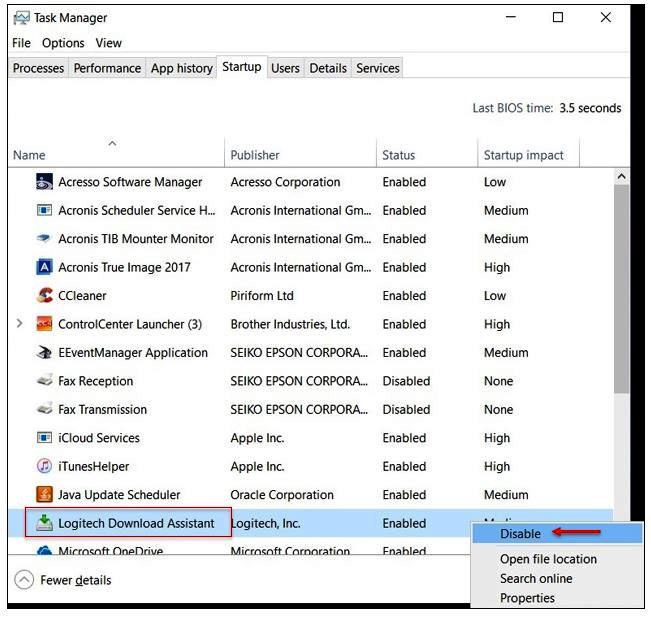Click the Acronis Scheduler Service icon

[44, 210]
